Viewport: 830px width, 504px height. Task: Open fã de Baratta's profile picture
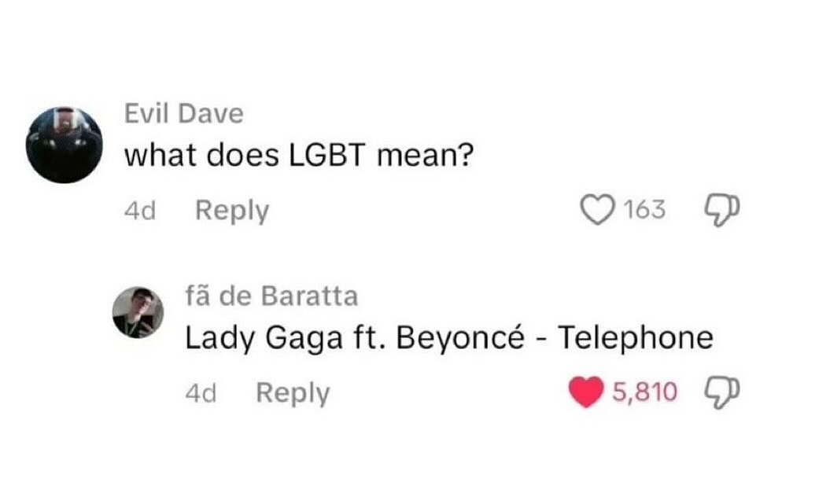138,313
